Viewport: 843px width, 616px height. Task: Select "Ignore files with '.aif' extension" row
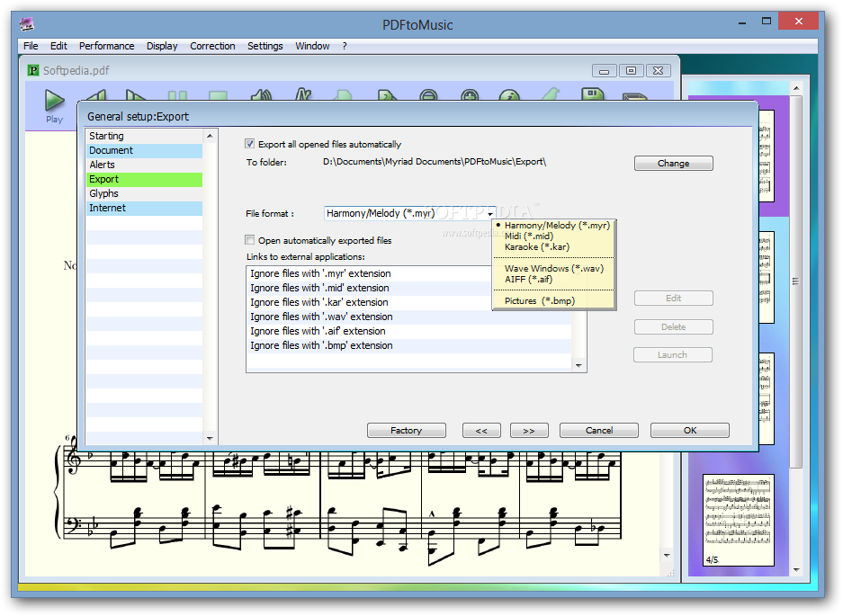tap(409, 331)
